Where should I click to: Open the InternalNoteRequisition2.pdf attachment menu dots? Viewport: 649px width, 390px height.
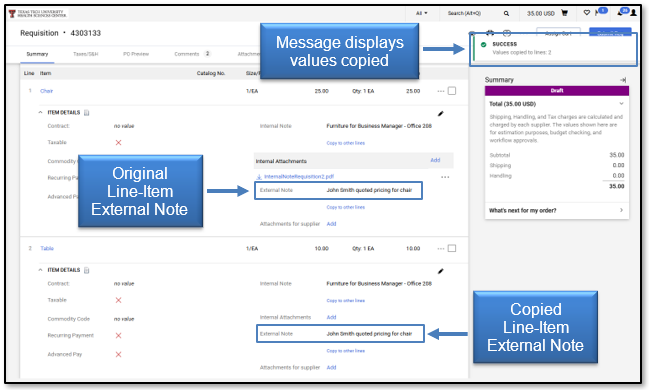[x=445, y=177]
